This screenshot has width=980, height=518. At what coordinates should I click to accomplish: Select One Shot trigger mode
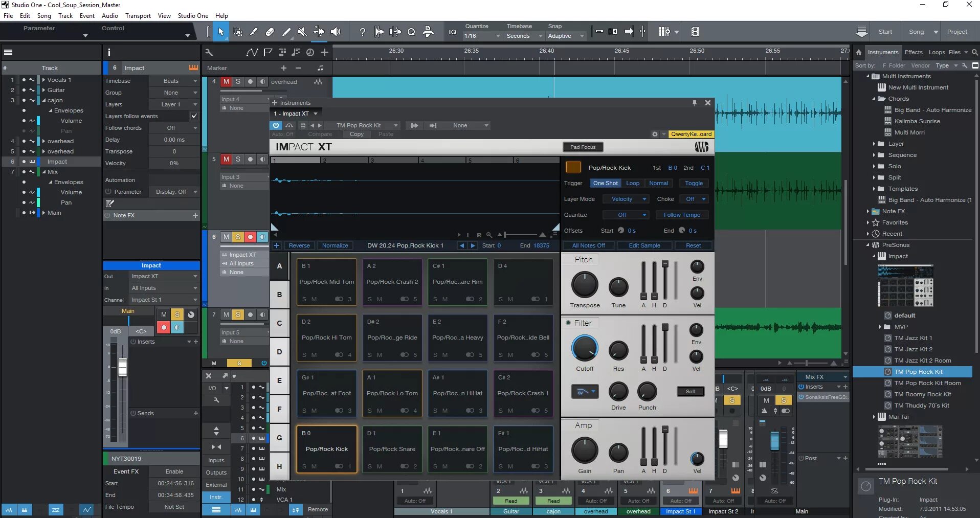tap(606, 183)
